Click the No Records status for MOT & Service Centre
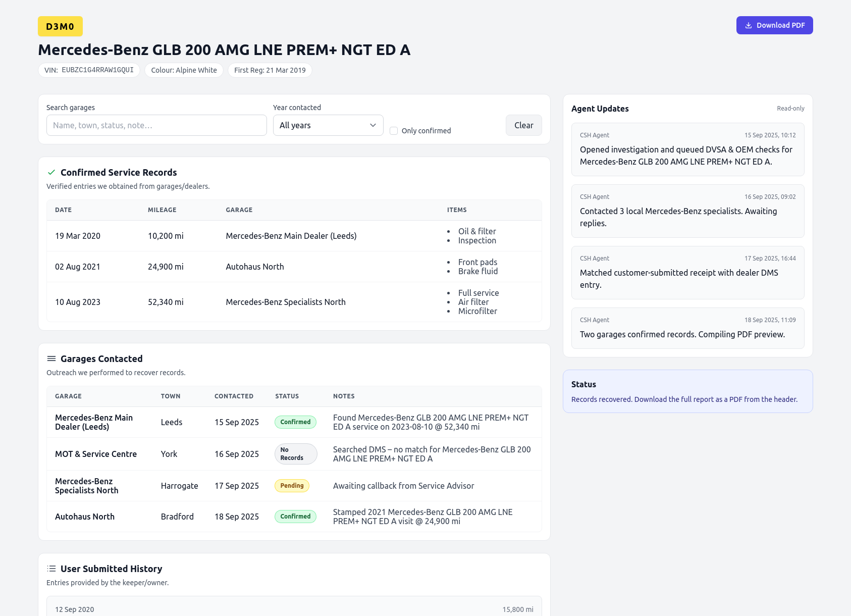Screen dimensions: 851x616 point(295,453)
